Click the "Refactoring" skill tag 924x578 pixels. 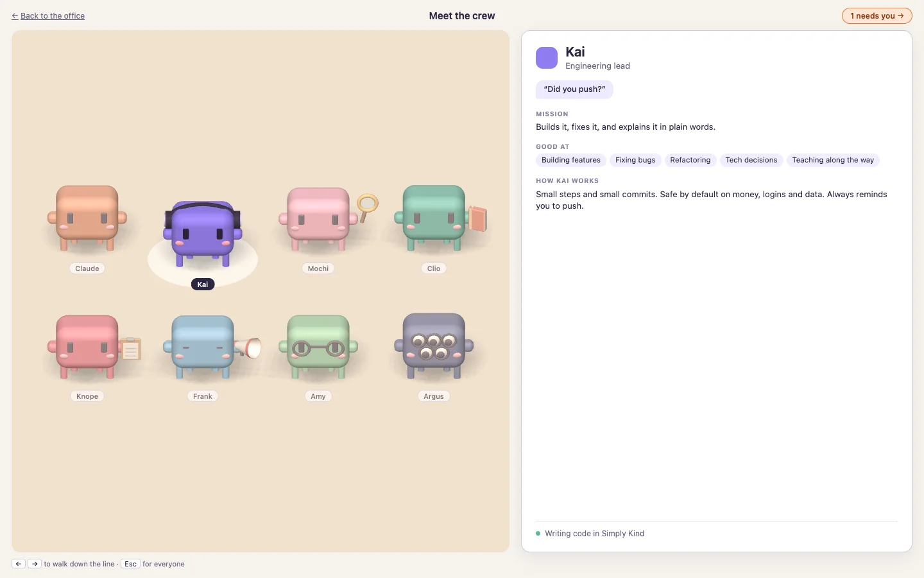pos(690,160)
